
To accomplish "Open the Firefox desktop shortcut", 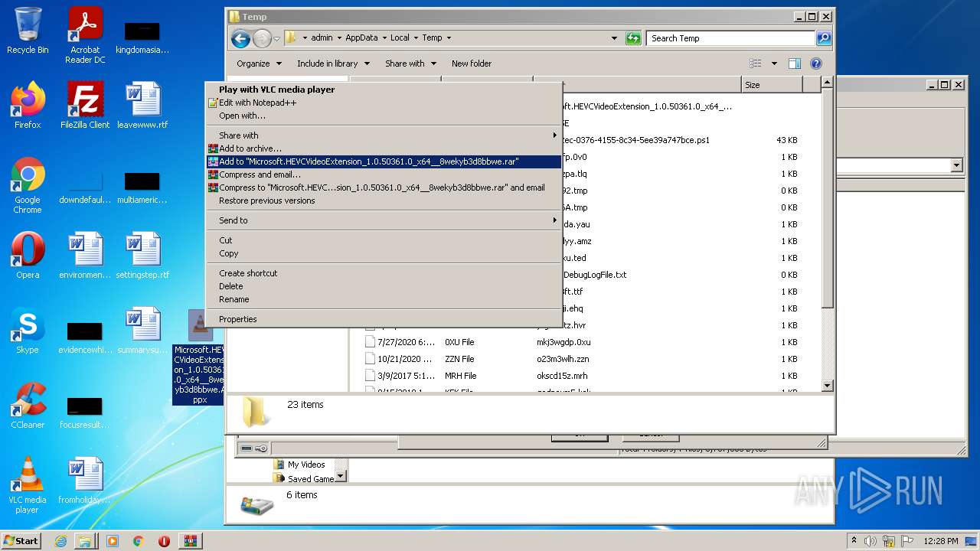I will [x=28, y=105].
